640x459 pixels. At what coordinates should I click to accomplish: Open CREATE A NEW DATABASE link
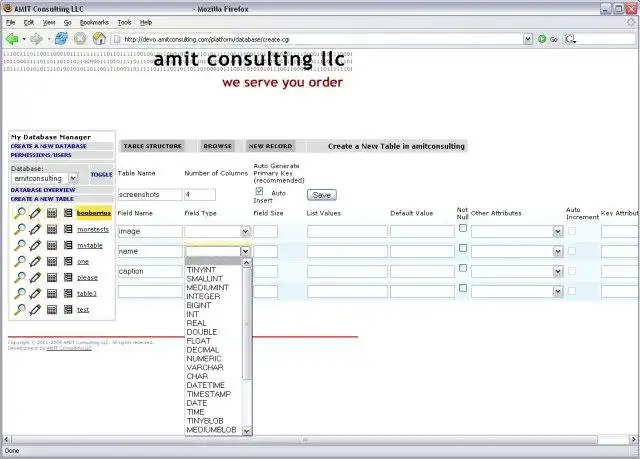point(49,146)
